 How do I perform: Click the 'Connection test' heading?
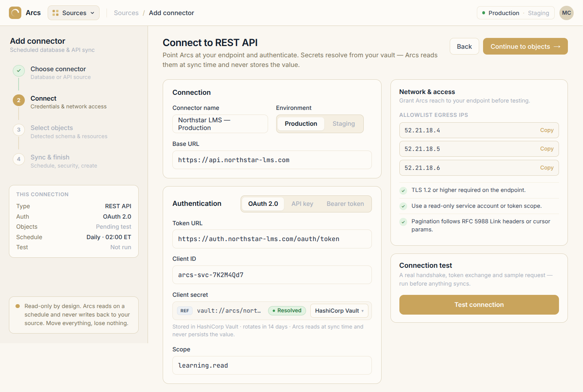coord(425,265)
